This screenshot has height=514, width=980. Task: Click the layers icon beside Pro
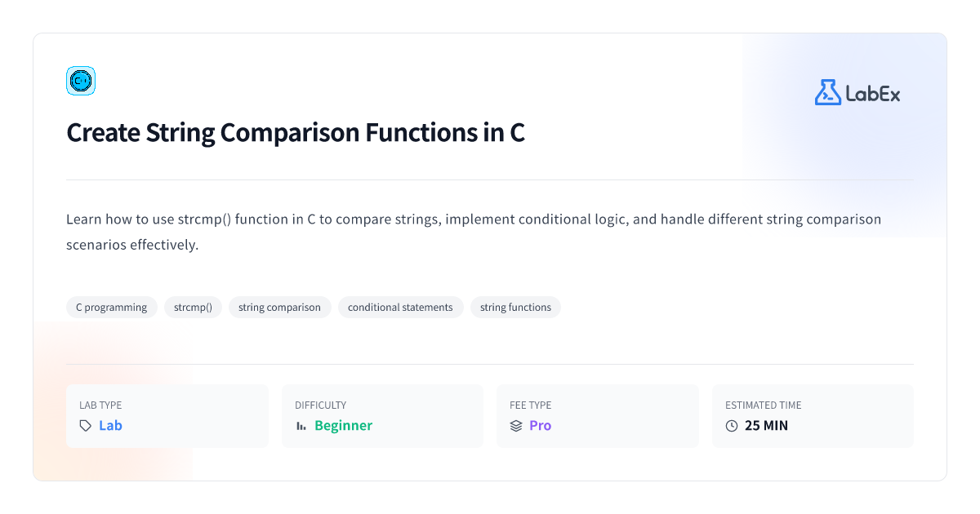point(516,426)
